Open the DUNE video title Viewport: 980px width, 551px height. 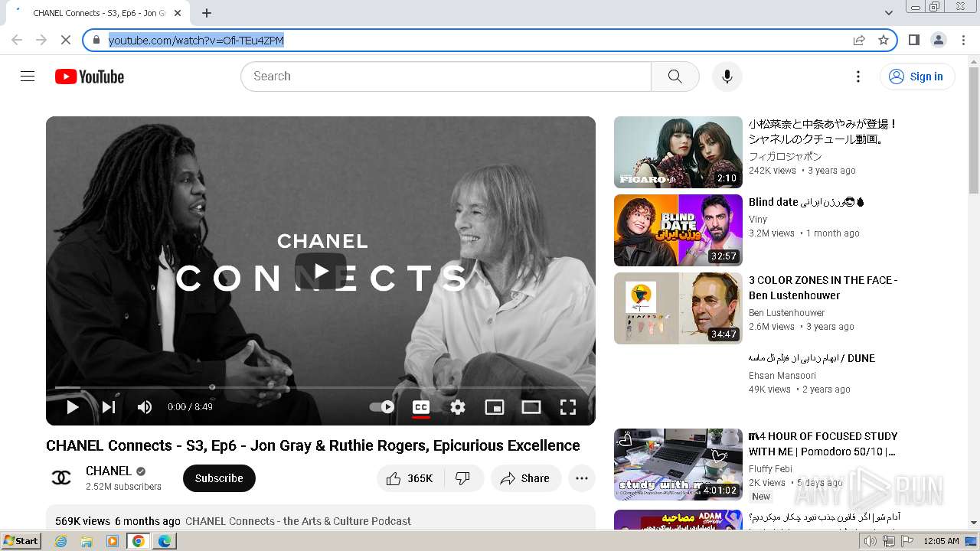(812, 358)
